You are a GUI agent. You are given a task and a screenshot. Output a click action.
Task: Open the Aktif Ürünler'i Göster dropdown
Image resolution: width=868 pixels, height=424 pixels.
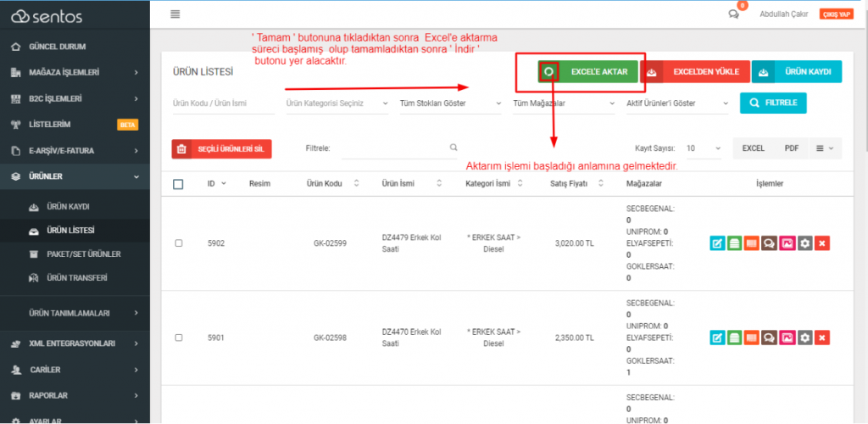676,103
